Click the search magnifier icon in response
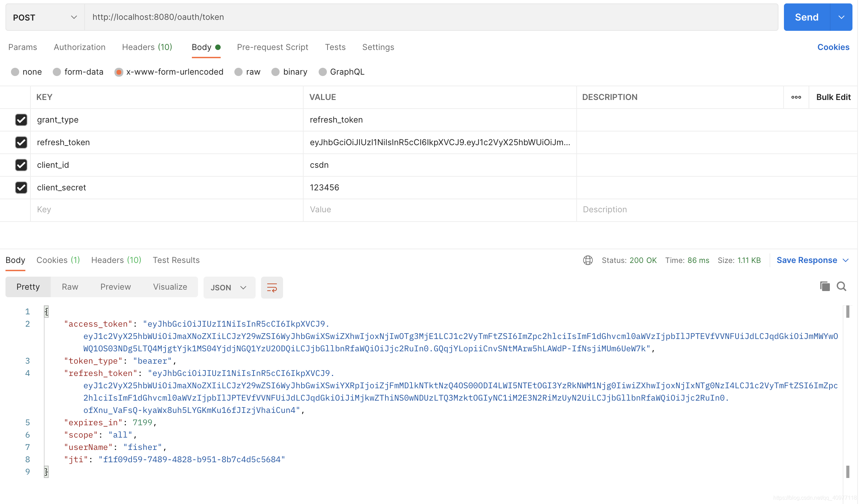 point(841,286)
